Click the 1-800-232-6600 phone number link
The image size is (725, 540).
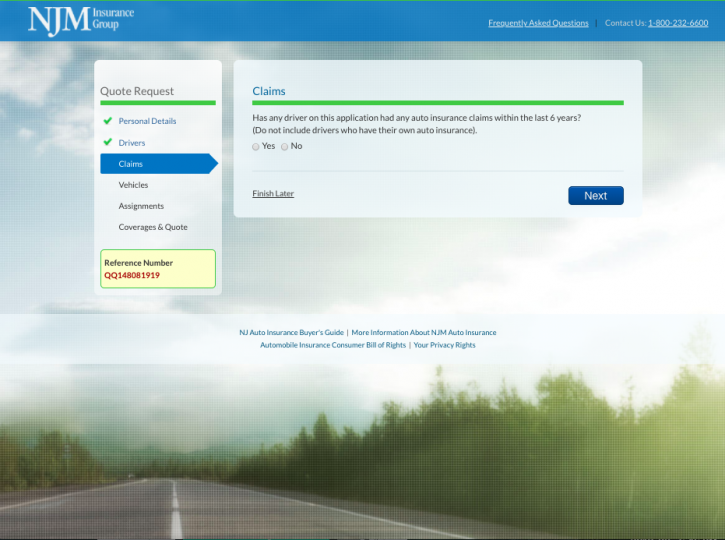pos(678,23)
